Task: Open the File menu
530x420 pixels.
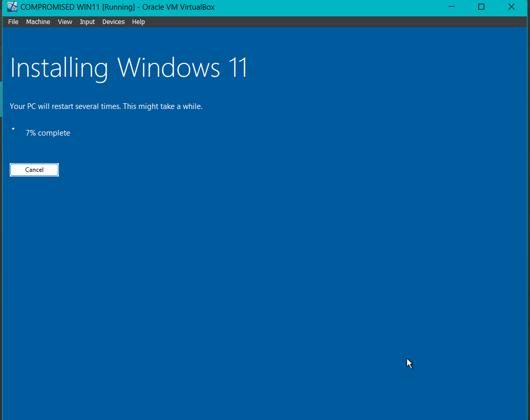Action: coord(13,21)
